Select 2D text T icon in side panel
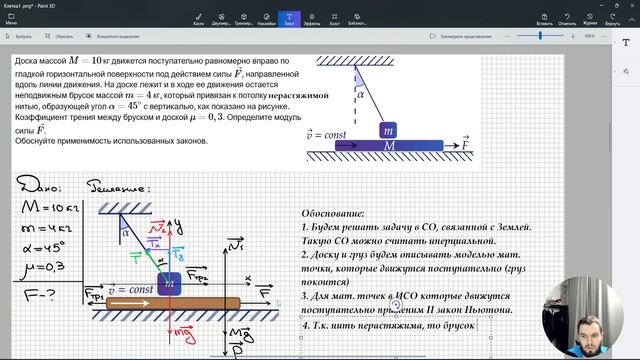The width and height of the screenshot is (640, 360). click(626, 42)
